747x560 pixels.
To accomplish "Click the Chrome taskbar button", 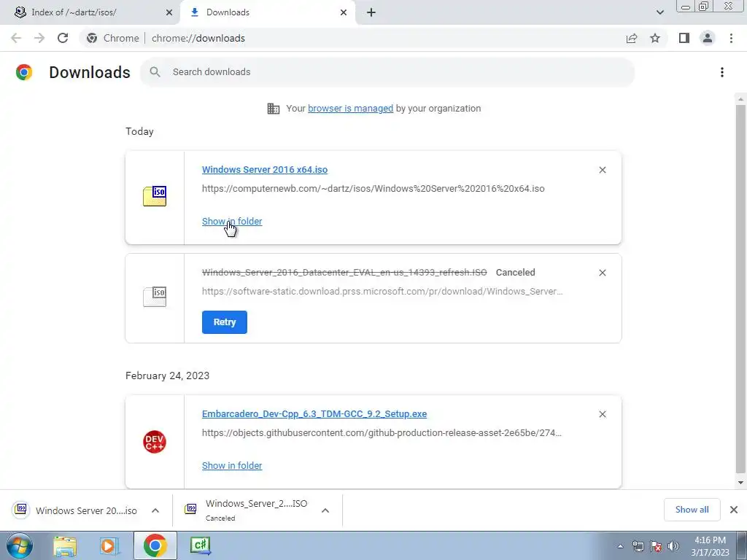I will [155, 545].
